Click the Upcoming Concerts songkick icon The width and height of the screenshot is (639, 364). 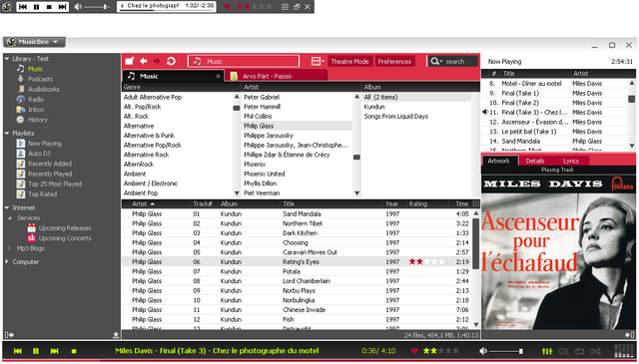click(31, 238)
